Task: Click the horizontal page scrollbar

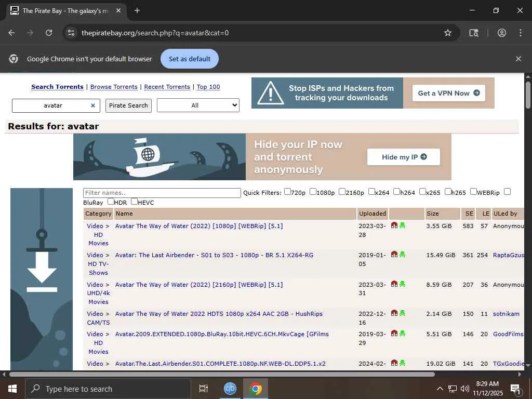Action: point(222,374)
